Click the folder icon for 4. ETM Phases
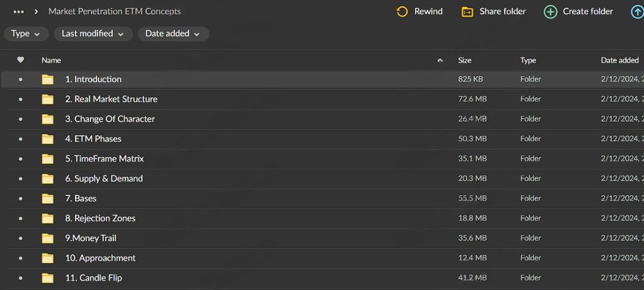Viewport: 644px width, 290px height. 48,139
